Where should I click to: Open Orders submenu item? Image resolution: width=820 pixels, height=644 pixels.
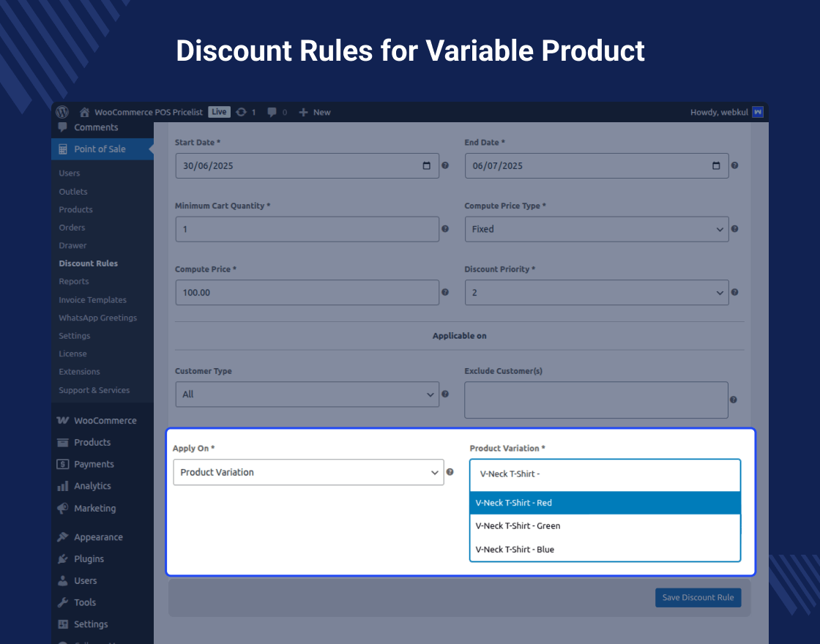pyautogui.click(x=72, y=228)
